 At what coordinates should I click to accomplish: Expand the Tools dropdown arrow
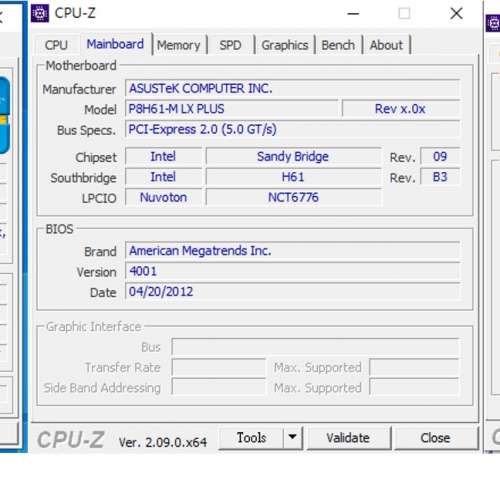pos(292,438)
